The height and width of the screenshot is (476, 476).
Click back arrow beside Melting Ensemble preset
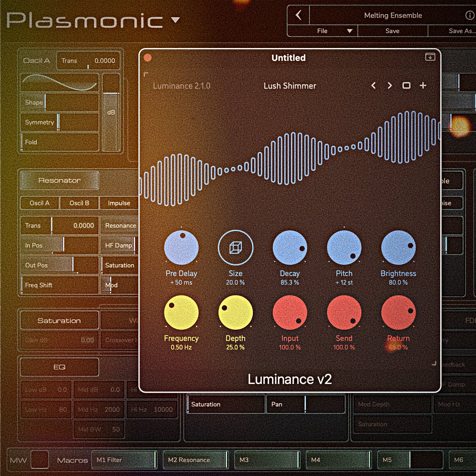coord(298,15)
